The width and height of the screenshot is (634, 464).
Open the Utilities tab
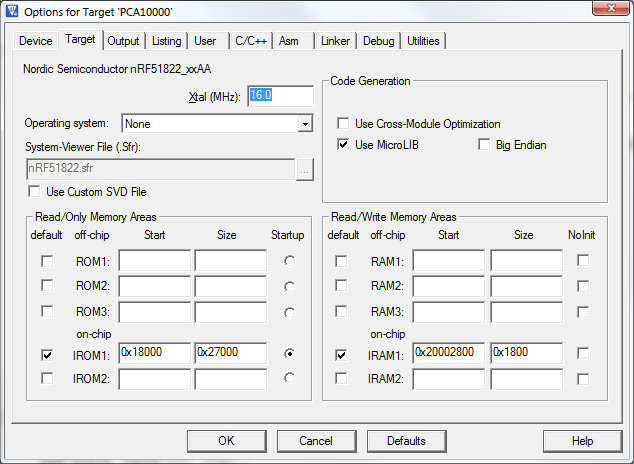423,41
